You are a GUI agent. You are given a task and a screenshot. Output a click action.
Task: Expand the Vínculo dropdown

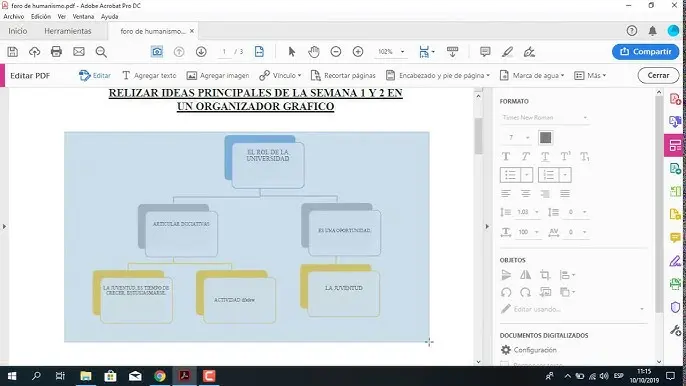[299, 75]
